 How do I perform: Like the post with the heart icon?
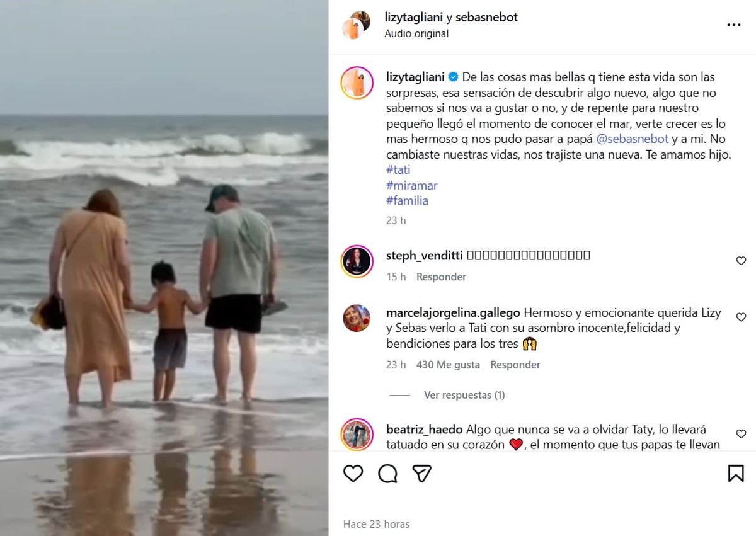353,473
